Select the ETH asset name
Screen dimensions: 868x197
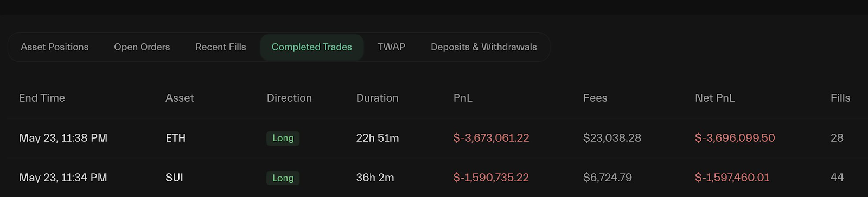(175, 138)
